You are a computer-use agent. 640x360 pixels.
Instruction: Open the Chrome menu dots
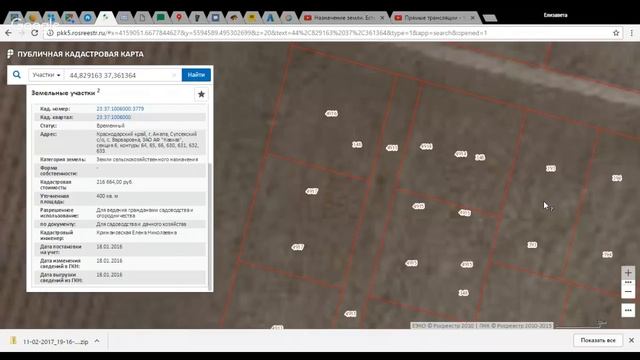pos(631,33)
